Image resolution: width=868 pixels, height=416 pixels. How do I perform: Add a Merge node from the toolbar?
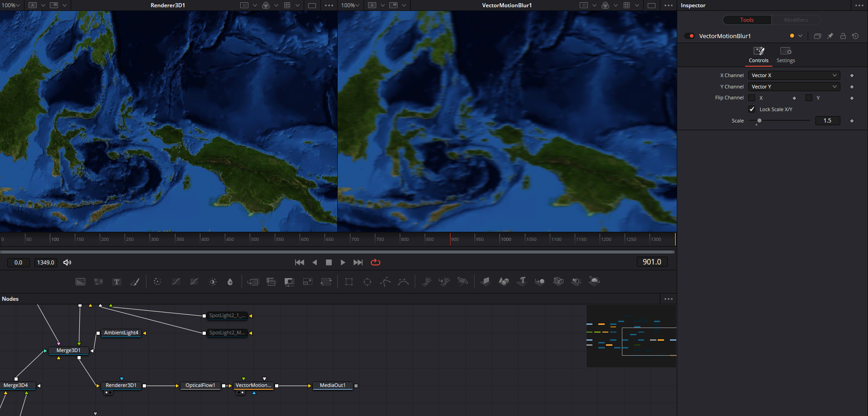click(253, 282)
